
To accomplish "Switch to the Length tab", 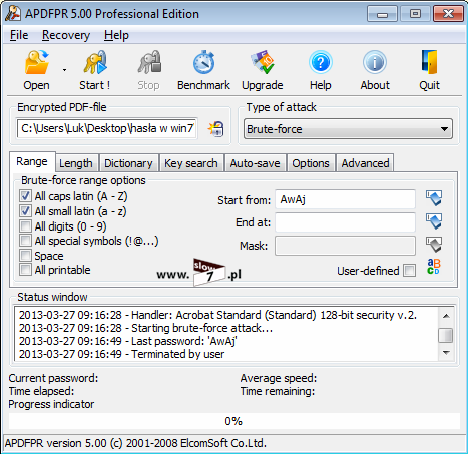I will 76,163.
